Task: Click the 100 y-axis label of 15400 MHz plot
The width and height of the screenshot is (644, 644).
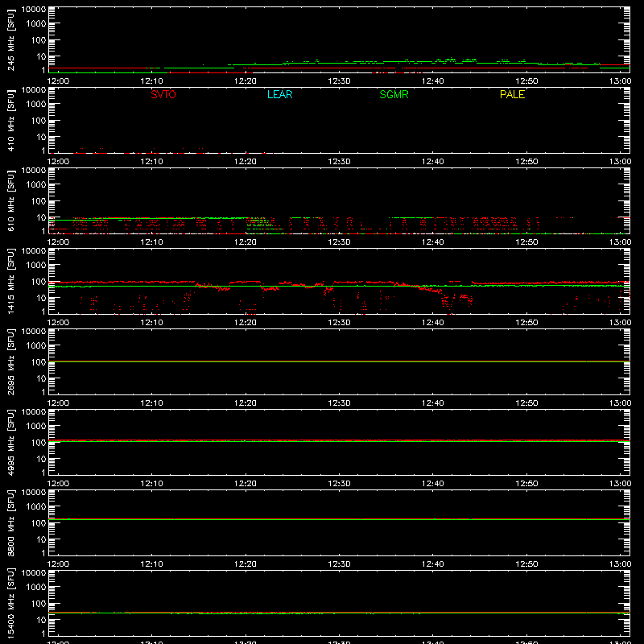Action: [x=39, y=604]
